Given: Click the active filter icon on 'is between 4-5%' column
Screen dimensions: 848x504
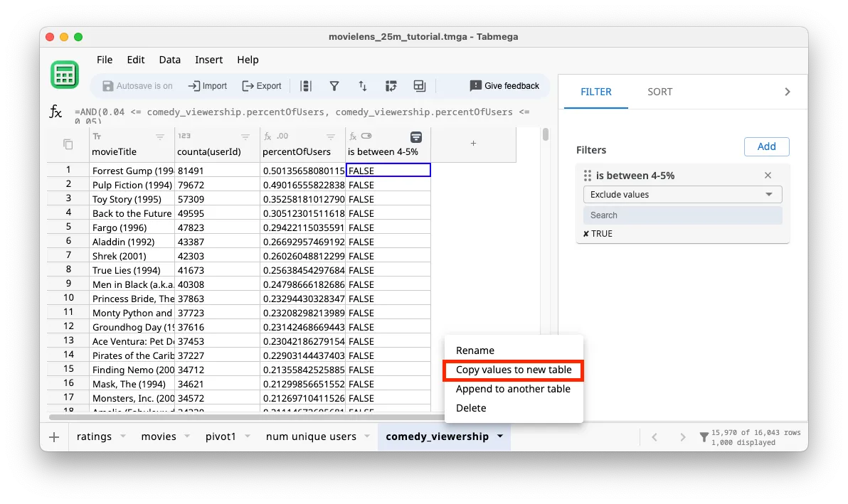Looking at the screenshot, I should pyautogui.click(x=416, y=136).
